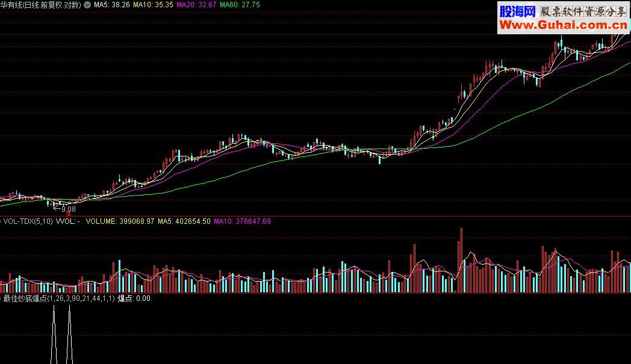Click the VOLUME: 399068.97 readout

[120, 221]
